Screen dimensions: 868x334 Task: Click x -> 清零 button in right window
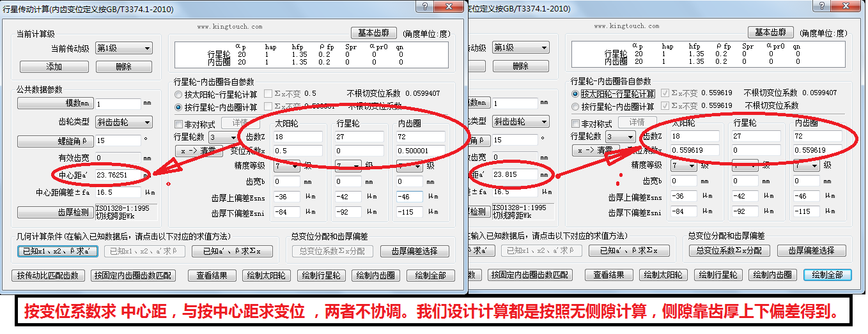pyautogui.click(x=596, y=151)
